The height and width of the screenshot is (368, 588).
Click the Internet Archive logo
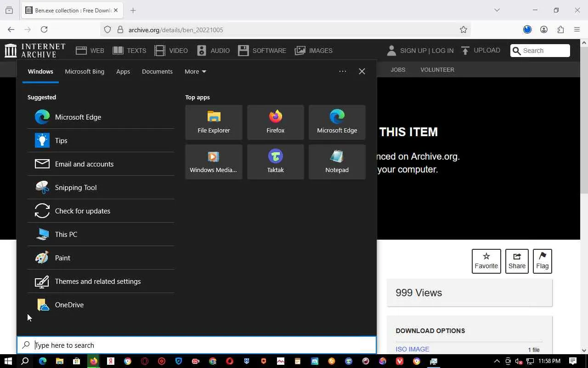35,51
